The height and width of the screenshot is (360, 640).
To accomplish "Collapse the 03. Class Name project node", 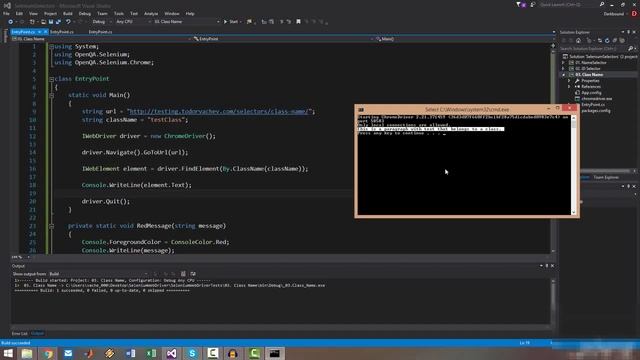I will pyautogui.click(x=563, y=75).
